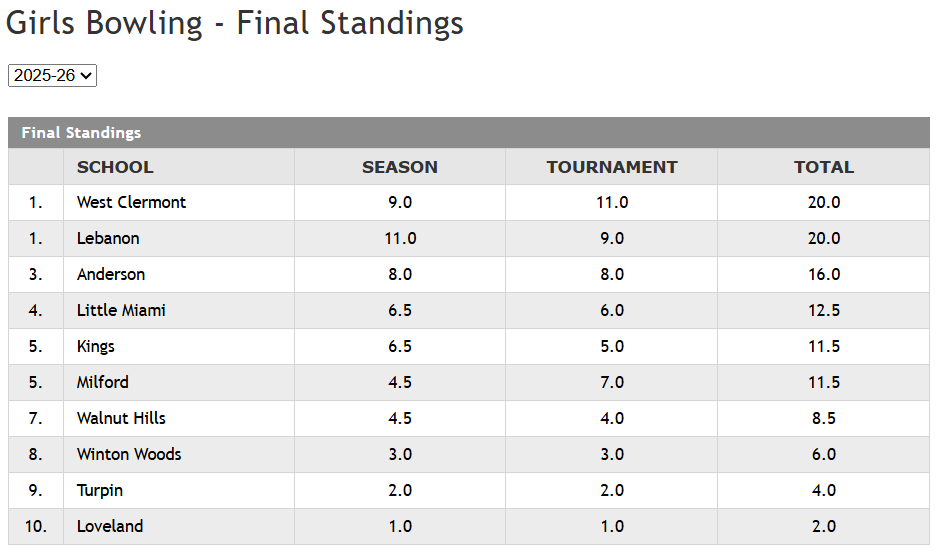Click on Little Miami in standings

121,310
